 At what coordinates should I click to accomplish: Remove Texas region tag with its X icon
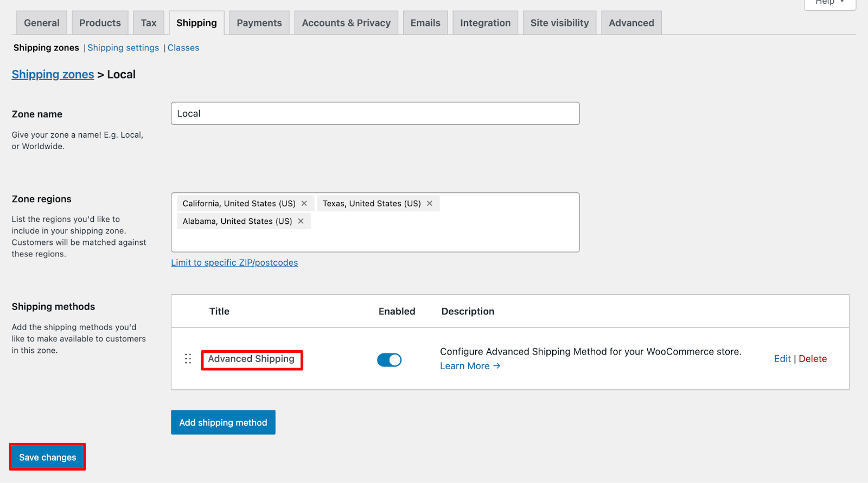tap(430, 203)
